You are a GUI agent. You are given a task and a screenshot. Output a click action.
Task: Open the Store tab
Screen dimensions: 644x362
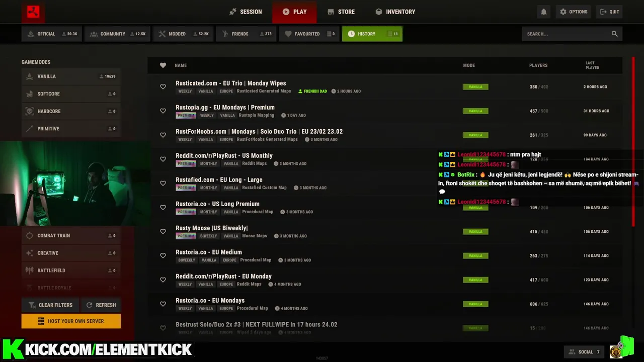[341, 12]
